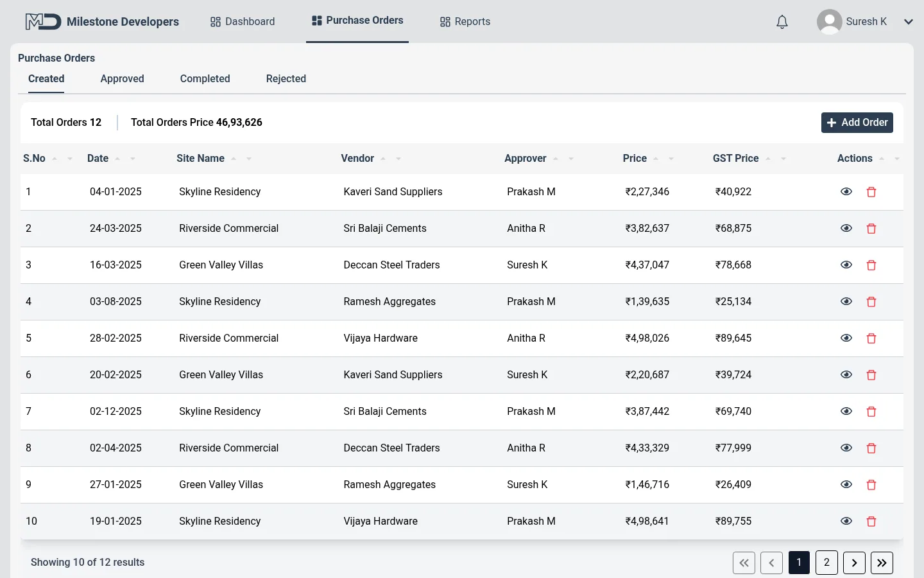Image resolution: width=924 pixels, height=578 pixels.
Task: Select page 1 button
Action: pos(799,563)
